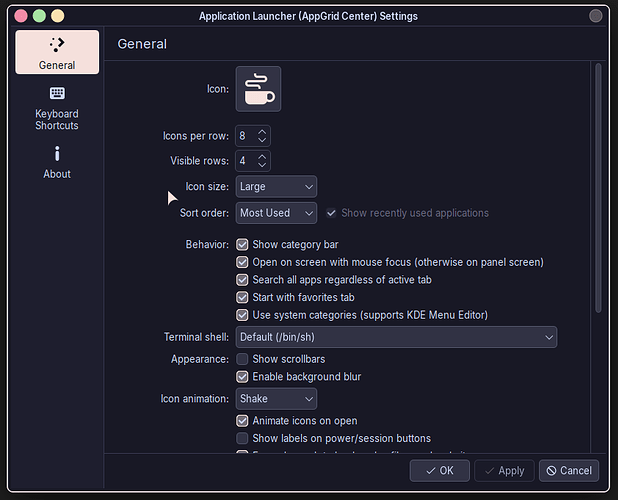Enable the Show scrollbars checkbox

242,359
